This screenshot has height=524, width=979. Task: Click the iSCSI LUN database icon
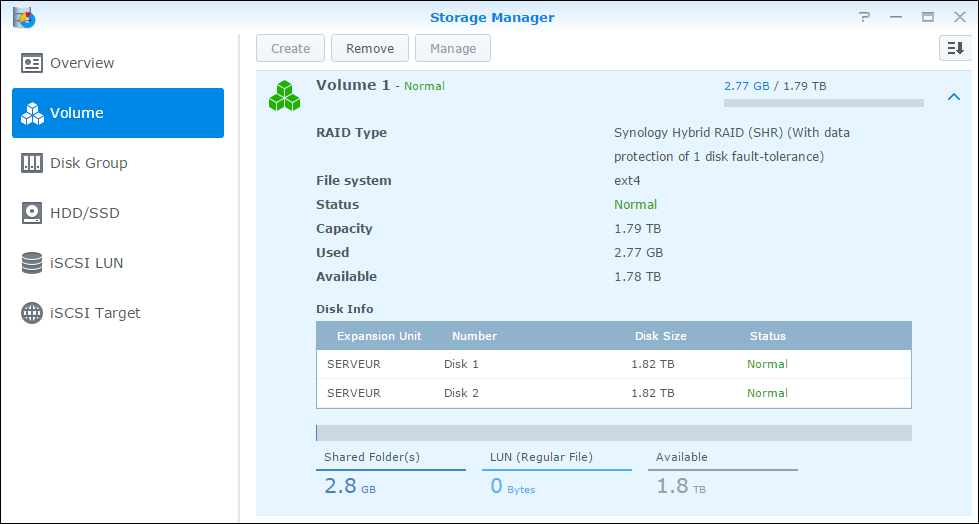point(32,263)
